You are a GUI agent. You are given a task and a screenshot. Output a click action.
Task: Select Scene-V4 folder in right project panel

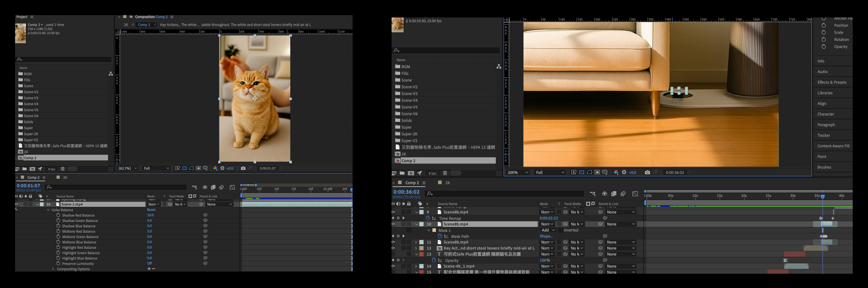409,100
